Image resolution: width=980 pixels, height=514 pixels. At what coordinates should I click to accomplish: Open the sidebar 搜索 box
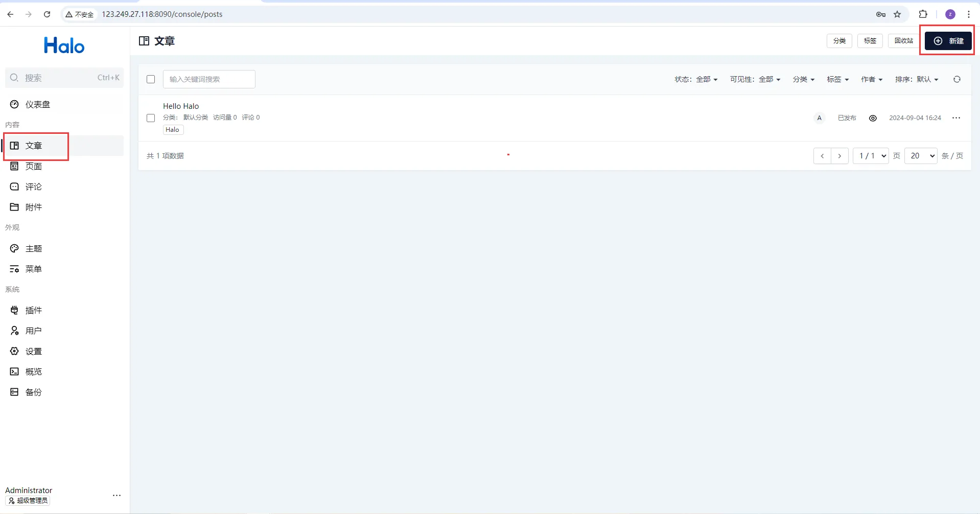[x=64, y=78]
